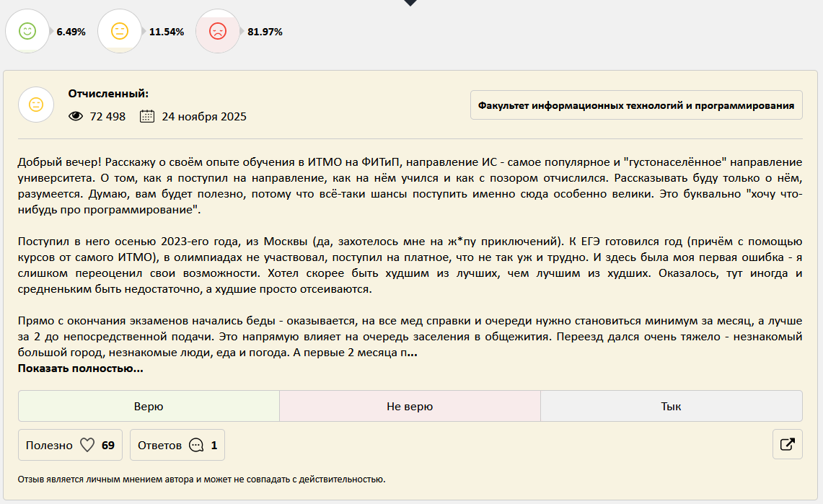Click the 69 helpful count
This screenshot has height=504, width=823.
(x=107, y=445)
